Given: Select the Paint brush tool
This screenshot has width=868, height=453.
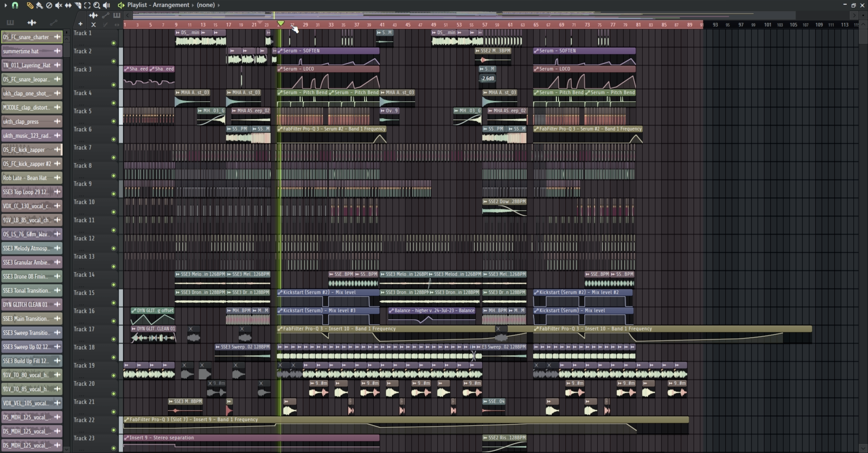Looking at the screenshot, I should [x=39, y=5].
